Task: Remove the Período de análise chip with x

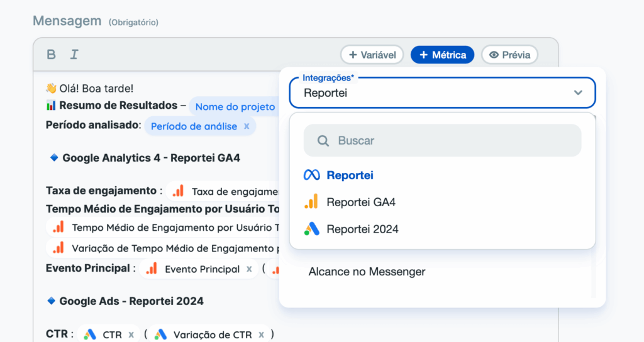Action: click(247, 126)
